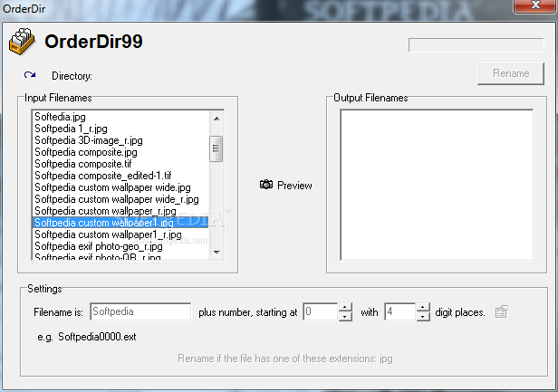Click the OrderDir99 file box logo icon
Image resolution: width=558 pixels, height=392 pixels.
pyautogui.click(x=22, y=42)
